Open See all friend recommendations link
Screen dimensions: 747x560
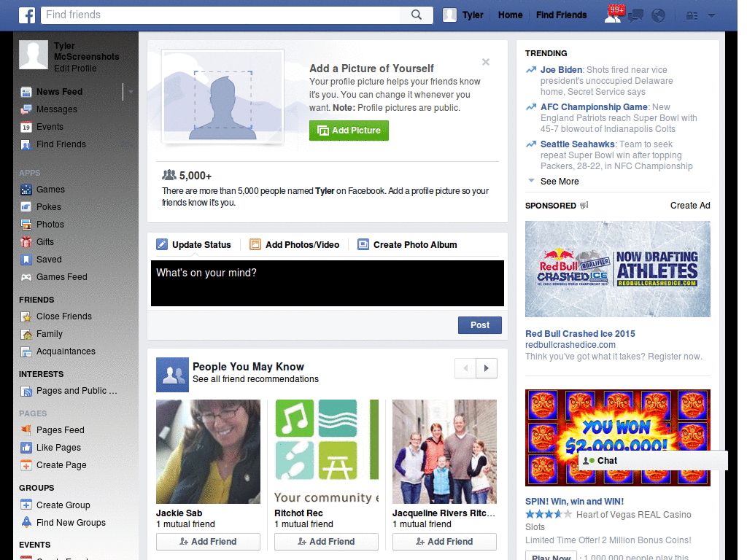255,379
